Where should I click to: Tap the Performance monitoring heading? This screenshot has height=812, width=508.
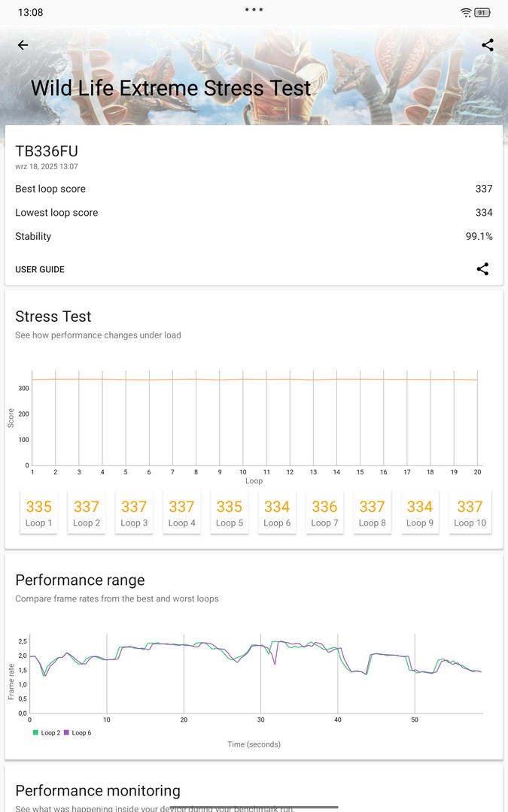click(x=98, y=790)
